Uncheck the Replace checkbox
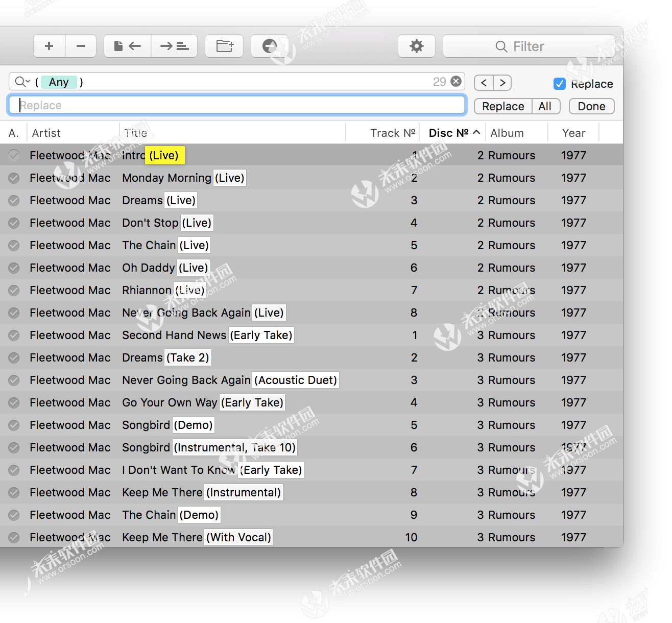 pyautogui.click(x=560, y=84)
